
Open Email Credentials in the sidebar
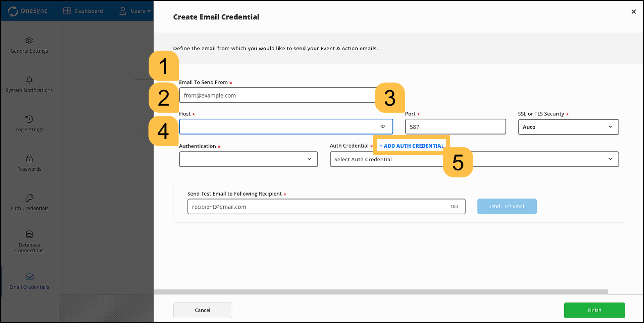click(29, 281)
